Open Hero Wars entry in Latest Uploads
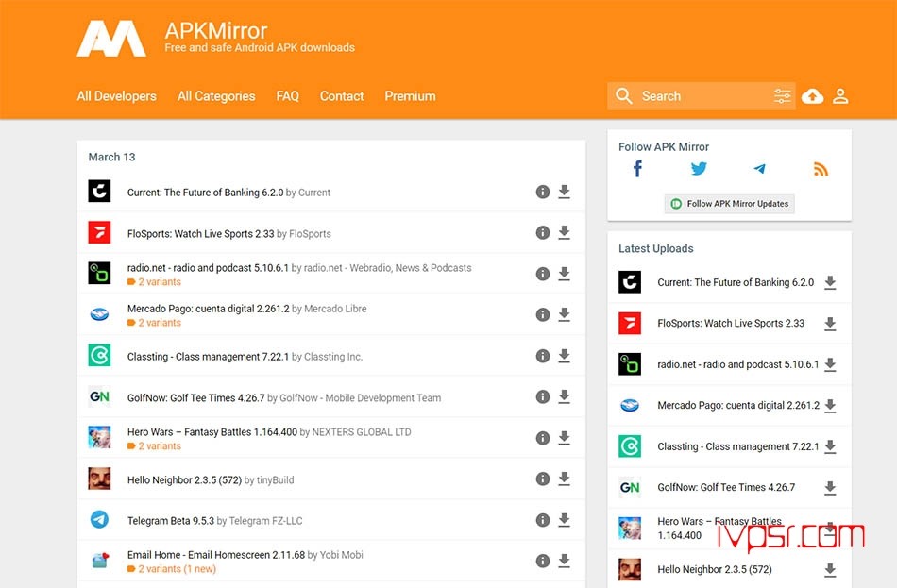Screen dimensions: 897x588 (x=719, y=529)
